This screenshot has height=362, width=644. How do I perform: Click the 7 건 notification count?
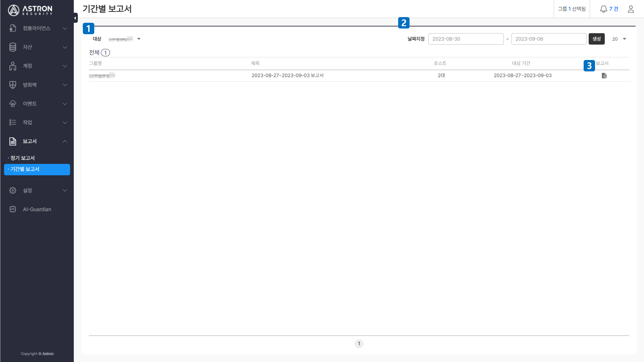click(614, 9)
